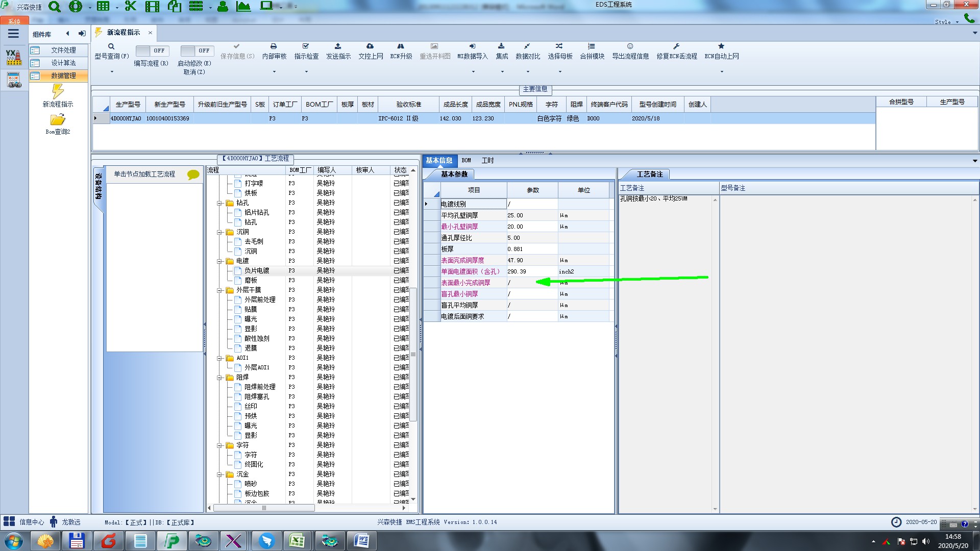980x551 pixels.
Task: Click 文控上网 cloud upload button
Action: pyautogui.click(x=371, y=52)
